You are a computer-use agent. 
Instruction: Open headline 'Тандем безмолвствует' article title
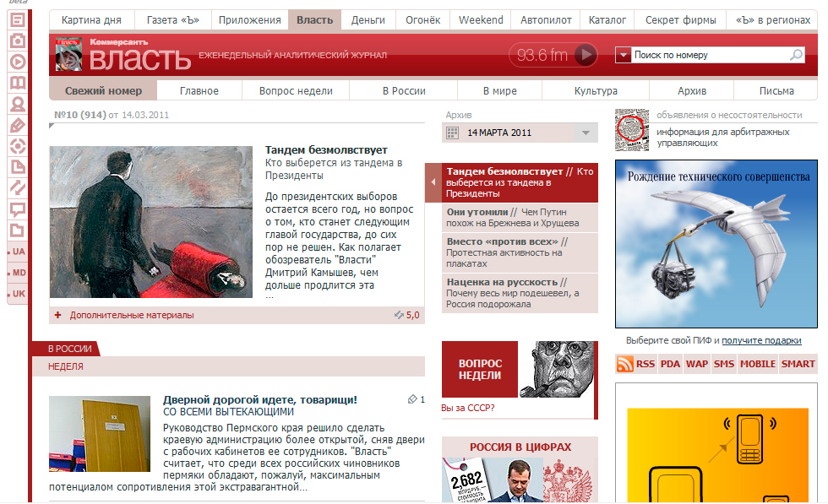click(326, 150)
